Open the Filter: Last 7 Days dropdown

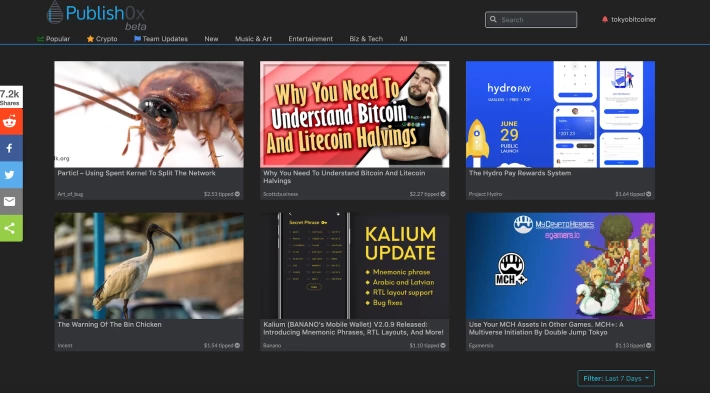pyautogui.click(x=616, y=378)
